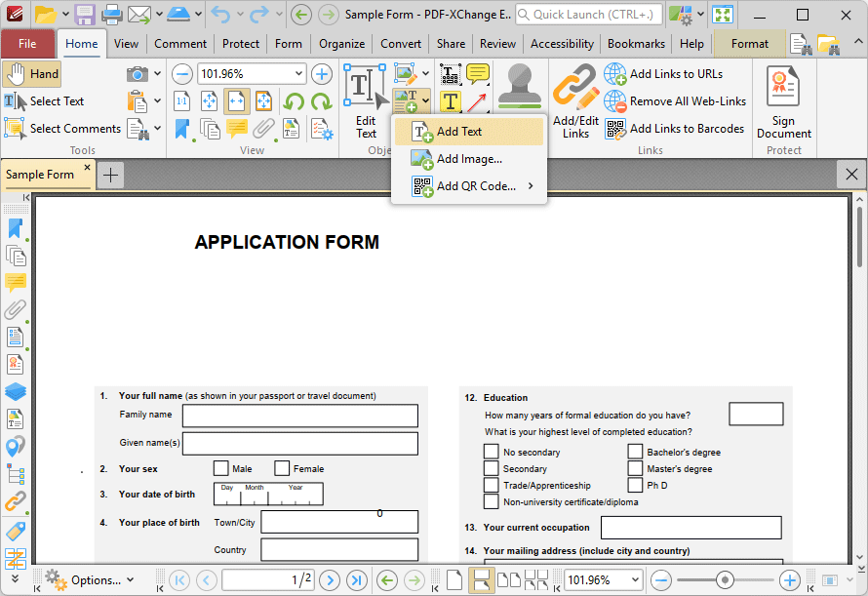Viewport: 868px width, 596px height.
Task: Tick the Non-university certificate/diploma checkbox
Action: pyautogui.click(x=491, y=501)
